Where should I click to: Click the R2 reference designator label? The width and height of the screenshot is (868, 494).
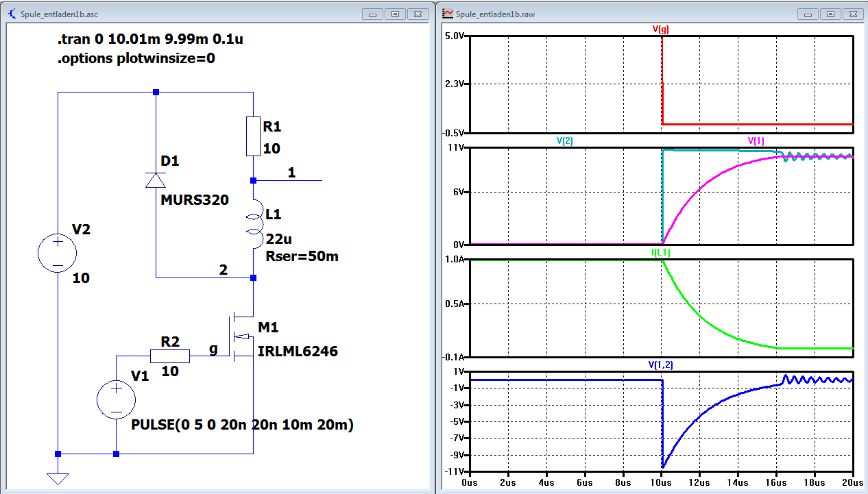point(170,341)
